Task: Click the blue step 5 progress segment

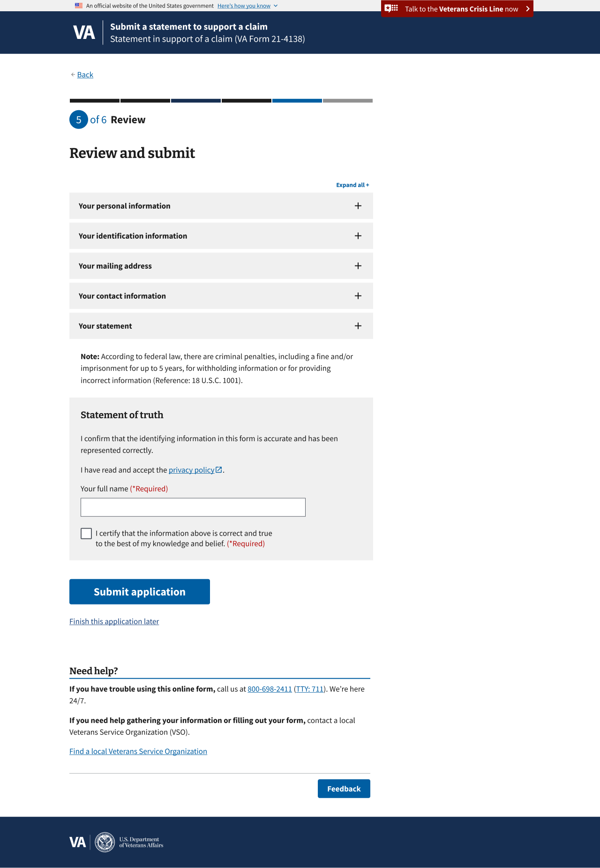Action: (297, 101)
